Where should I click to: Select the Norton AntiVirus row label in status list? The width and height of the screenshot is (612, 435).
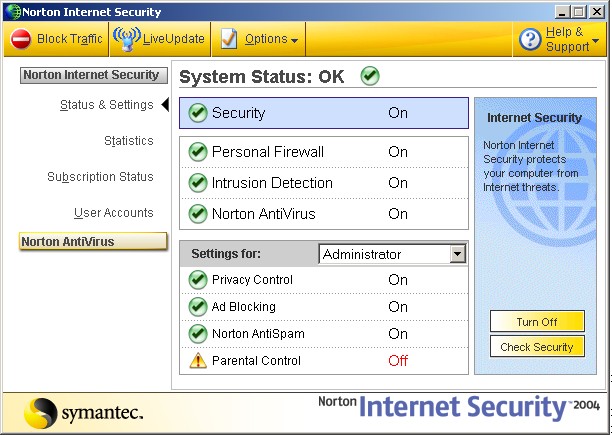(x=263, y=214)
